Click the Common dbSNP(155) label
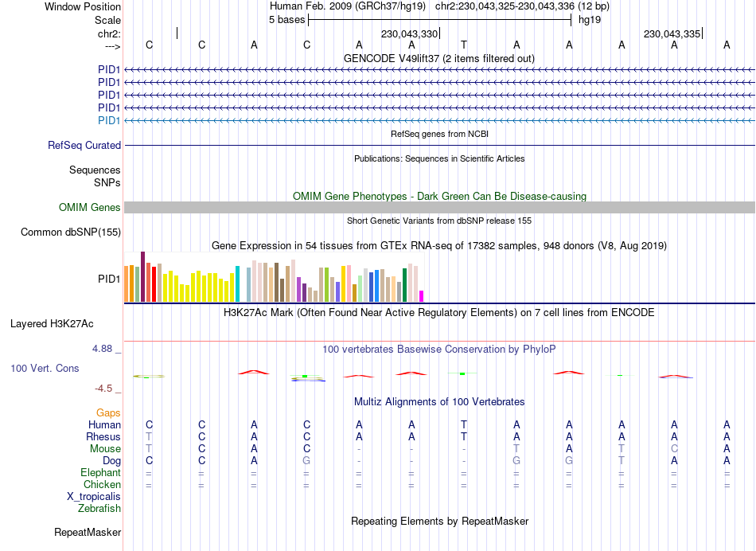Viewport: 756px width, 551px height. 71,232
